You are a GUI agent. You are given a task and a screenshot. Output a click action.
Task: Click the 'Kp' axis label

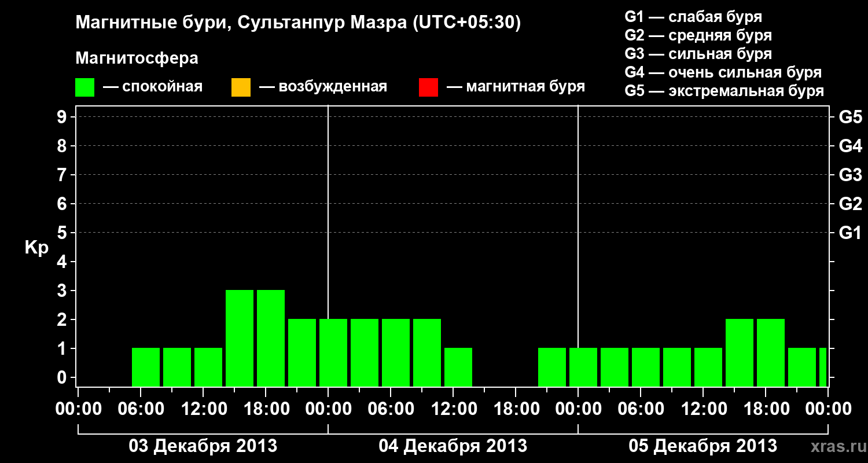point(36,248)
